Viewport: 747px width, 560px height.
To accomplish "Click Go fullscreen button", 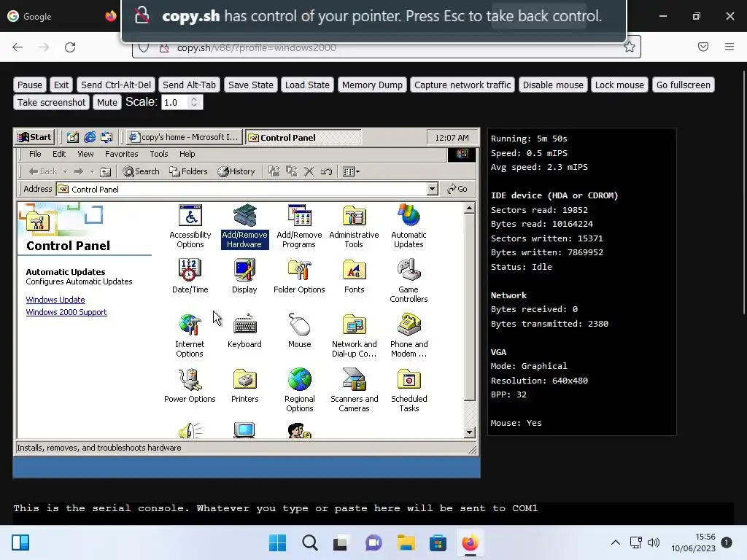I will [x=683, y=85].
